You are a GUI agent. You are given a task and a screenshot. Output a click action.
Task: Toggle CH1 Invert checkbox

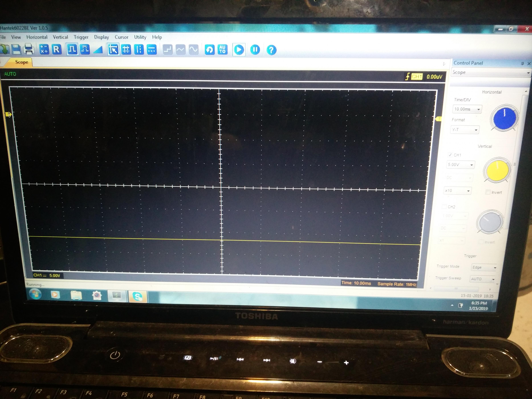pos(488,192)
